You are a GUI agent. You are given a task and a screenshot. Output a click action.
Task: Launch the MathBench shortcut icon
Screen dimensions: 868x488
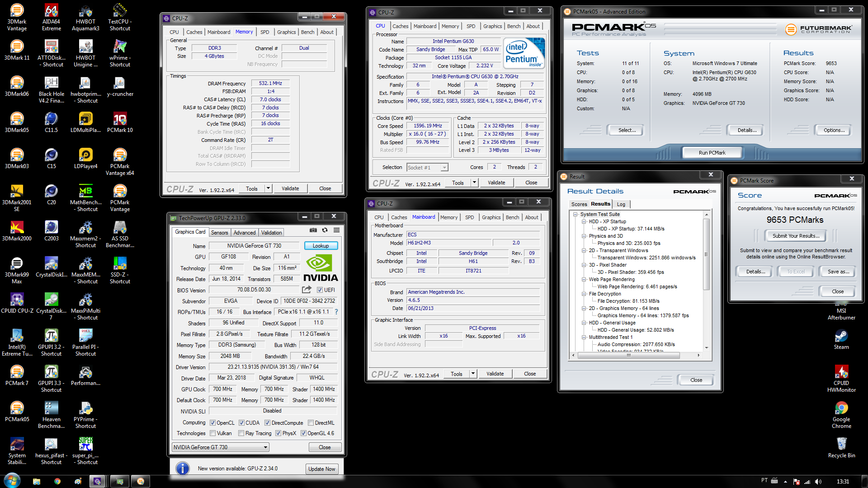click(85, 198)
